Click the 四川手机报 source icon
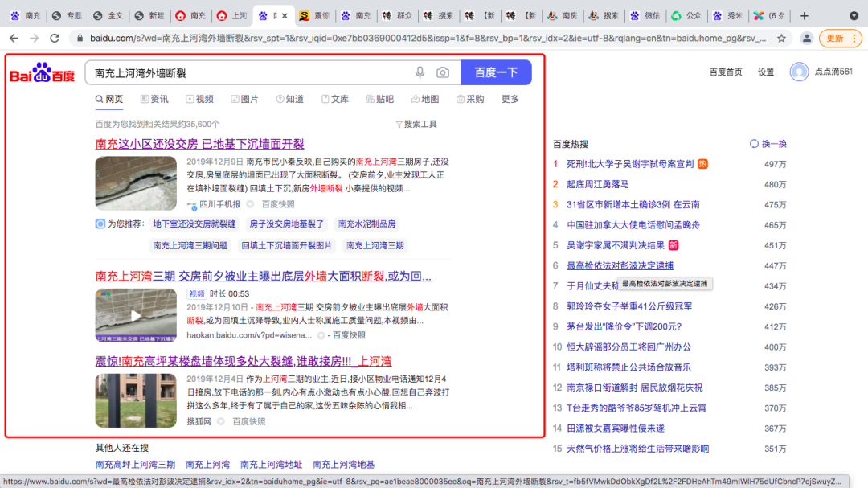Image resolution: width=868 pixels, height=488 pixels. (191, 205)
